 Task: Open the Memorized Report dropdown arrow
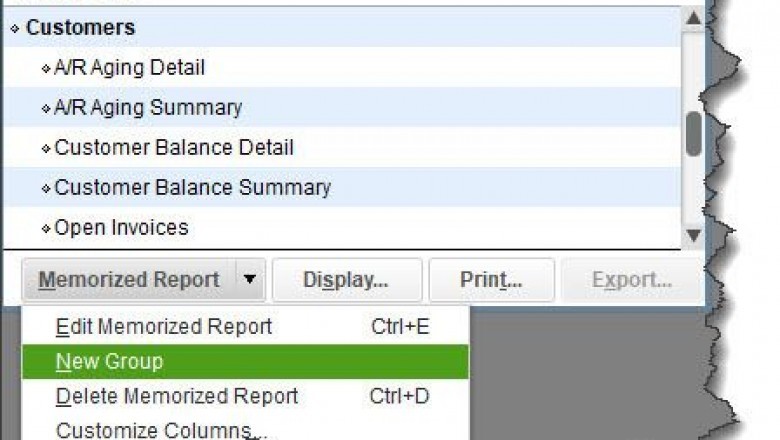[x=250, y=280]
